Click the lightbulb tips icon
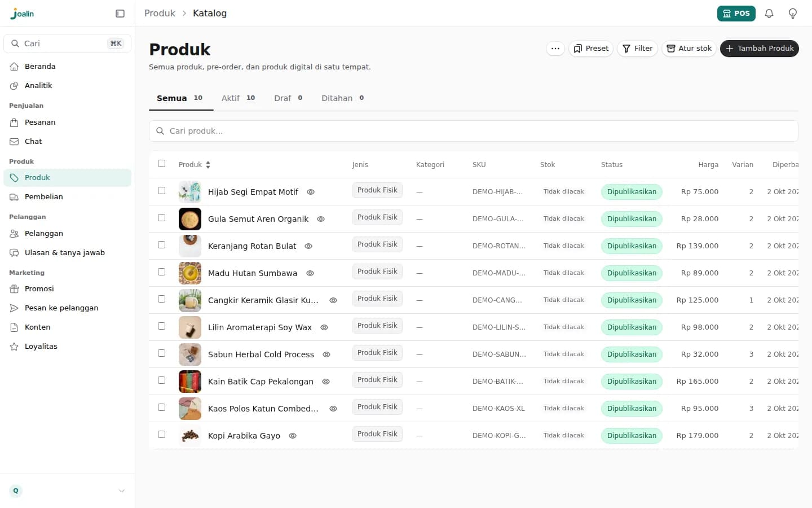The height and width of the screenshot is (508, 812). pyautogui.click(x=793, y=14)
